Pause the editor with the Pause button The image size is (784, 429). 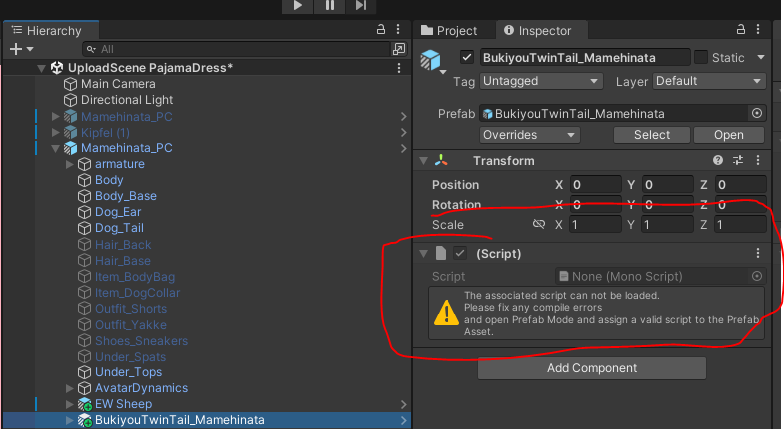tap(330, 6)
